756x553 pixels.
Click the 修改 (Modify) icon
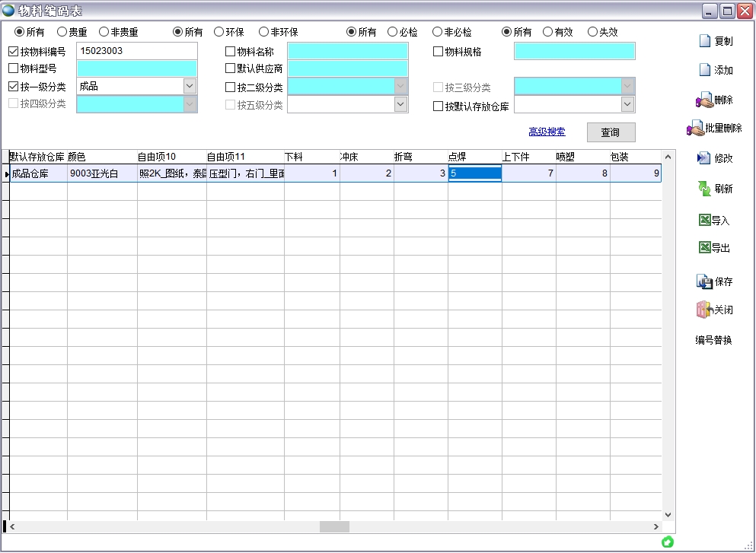704,158
